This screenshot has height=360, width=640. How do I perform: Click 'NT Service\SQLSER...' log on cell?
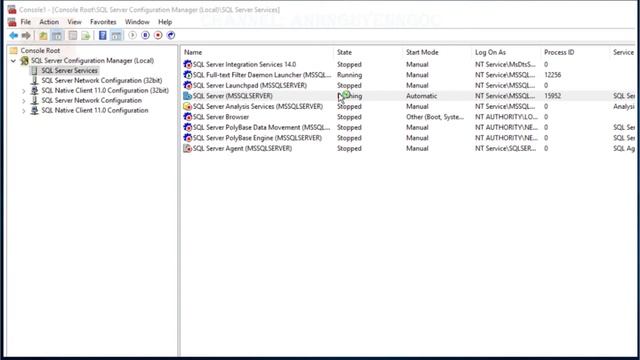pos(505,149)
